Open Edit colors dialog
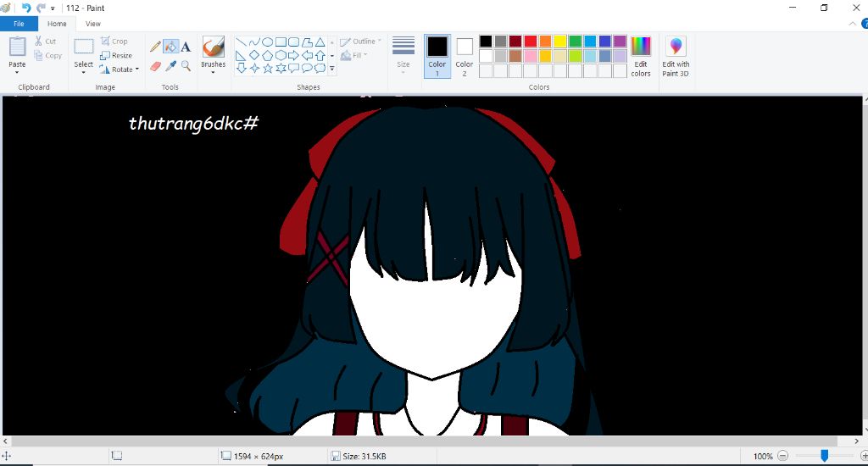 click(641, 57)
